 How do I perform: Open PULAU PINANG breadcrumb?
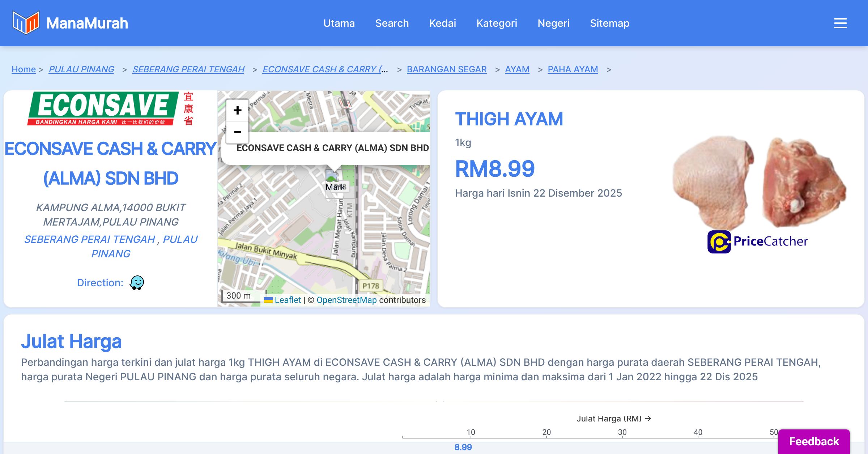click(81, 69)
